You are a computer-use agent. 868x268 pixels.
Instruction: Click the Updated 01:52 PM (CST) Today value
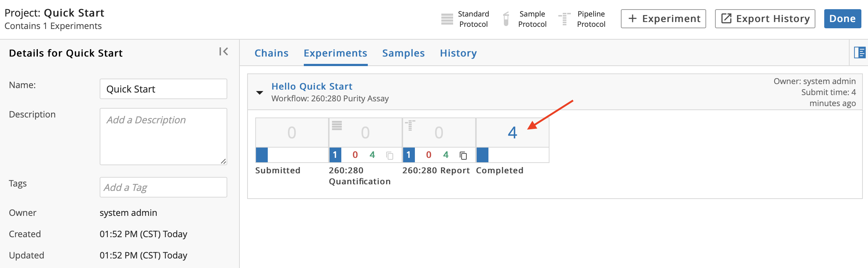tap(143, 255)
